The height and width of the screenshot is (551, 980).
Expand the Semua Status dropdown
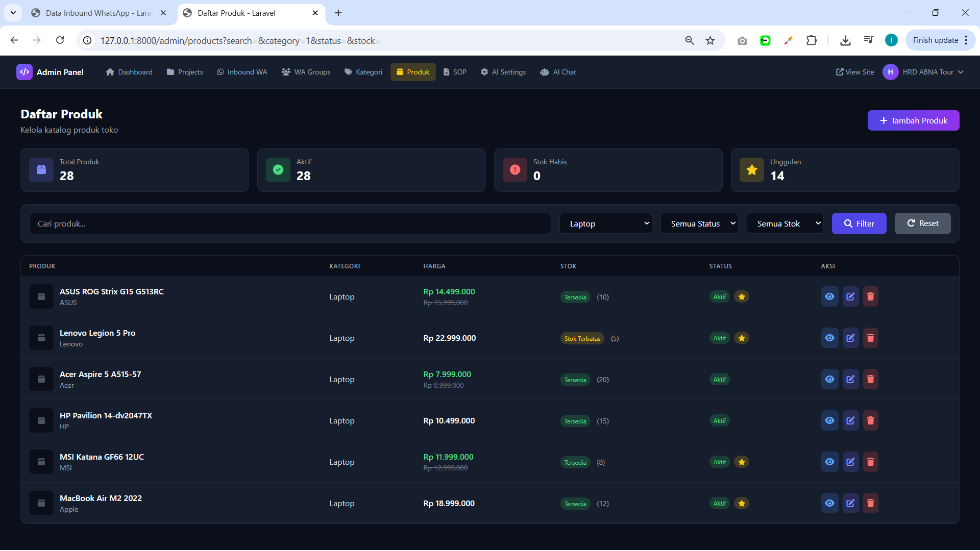click(x=699, y=223)
